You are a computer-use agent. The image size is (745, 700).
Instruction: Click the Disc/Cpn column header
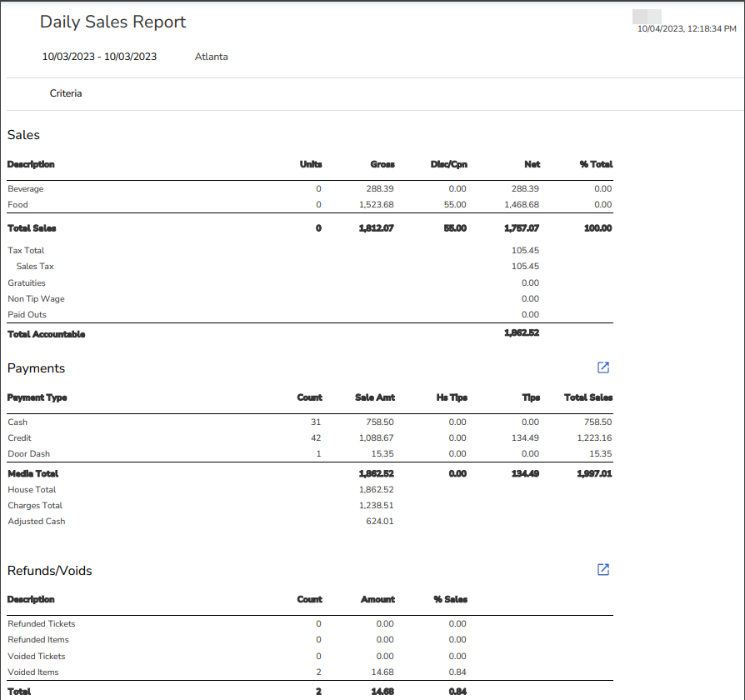[x=448, y=164]
